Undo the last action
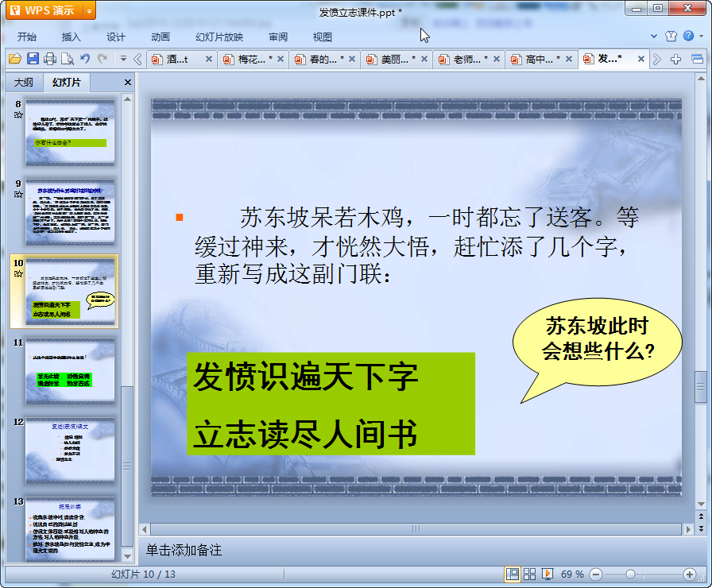The height and width of the screenshot is (588, 712). tap(85, 59)
